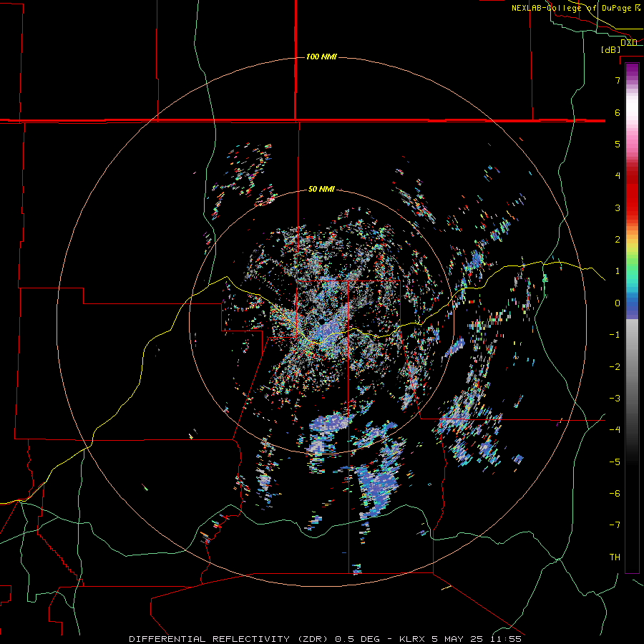Click the 5 value on color scale
The width and height of the screenshot is (644, 644).
[618, 144]
